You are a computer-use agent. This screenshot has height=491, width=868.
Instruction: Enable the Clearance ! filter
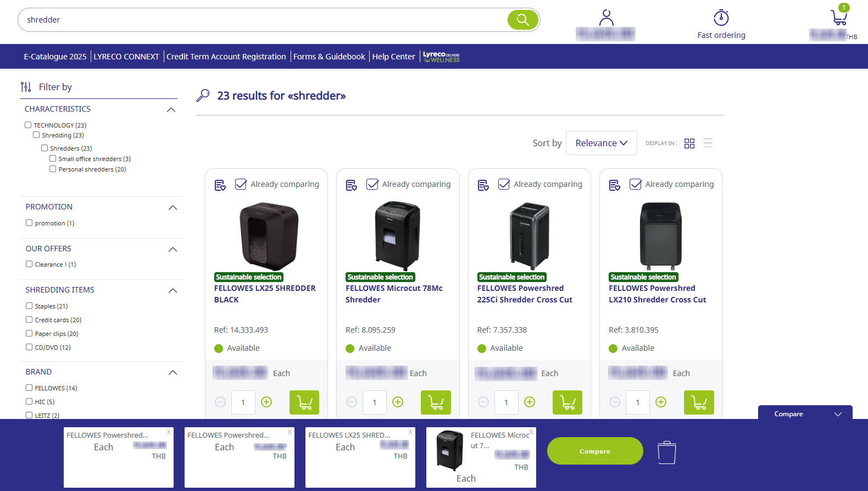[29, 264]
